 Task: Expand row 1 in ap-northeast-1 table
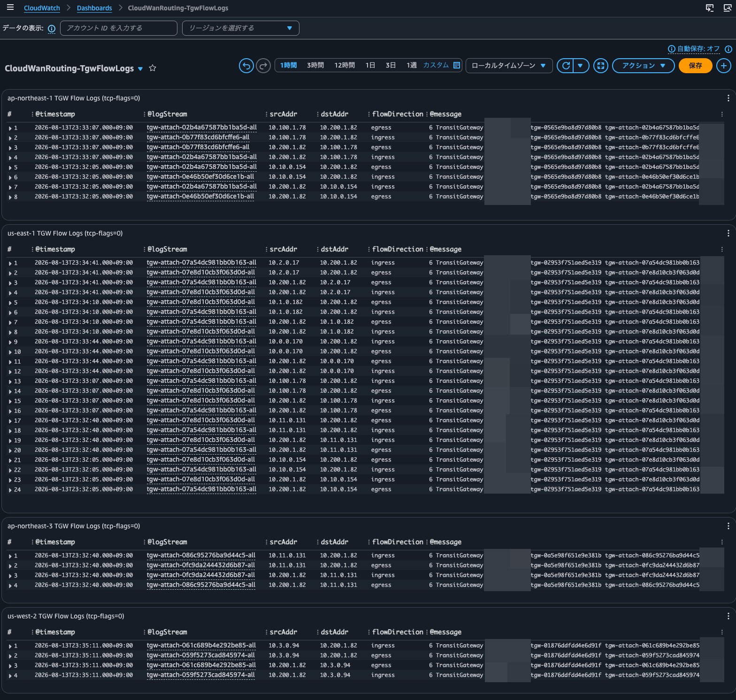point(10,128)
